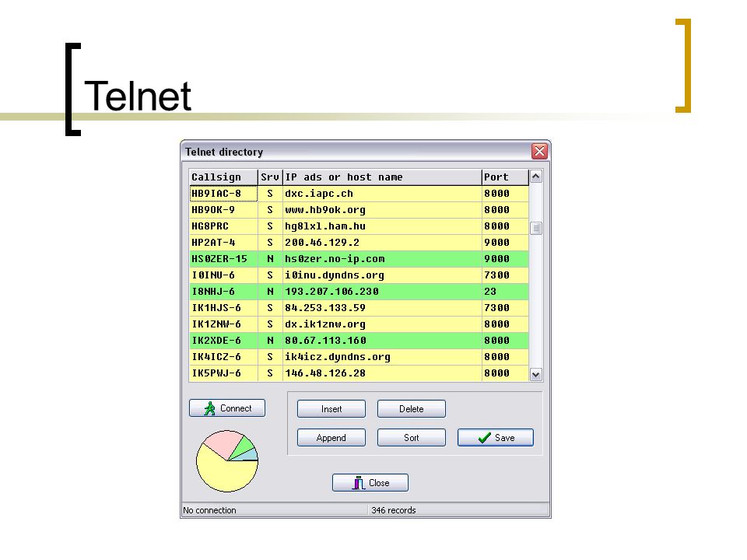Select callsign HB9OK-9
The height and width of the screenshot is (560, 747).
(223, 210)
